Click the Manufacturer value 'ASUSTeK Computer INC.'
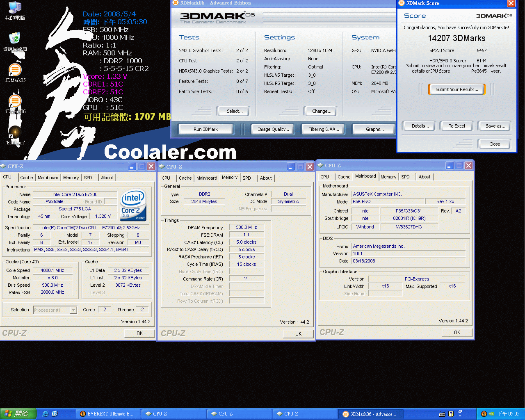This screenshot has width=525, height=420. coord(409,194)
